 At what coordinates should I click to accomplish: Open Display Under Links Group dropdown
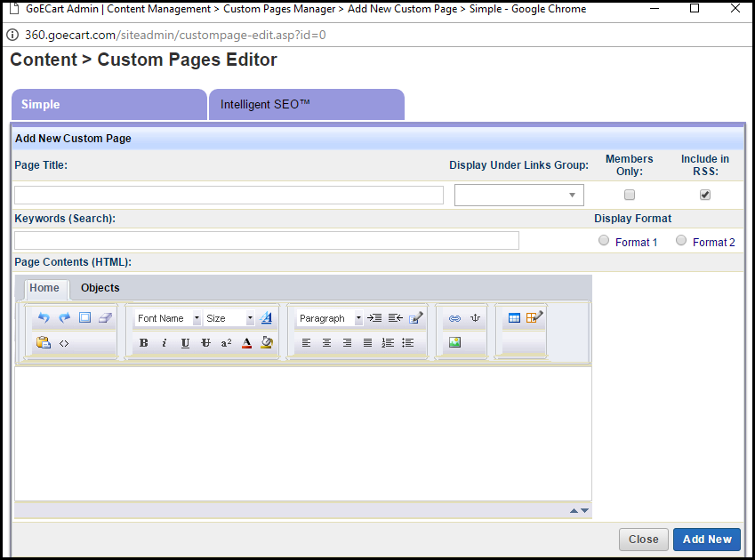(519, 195)
